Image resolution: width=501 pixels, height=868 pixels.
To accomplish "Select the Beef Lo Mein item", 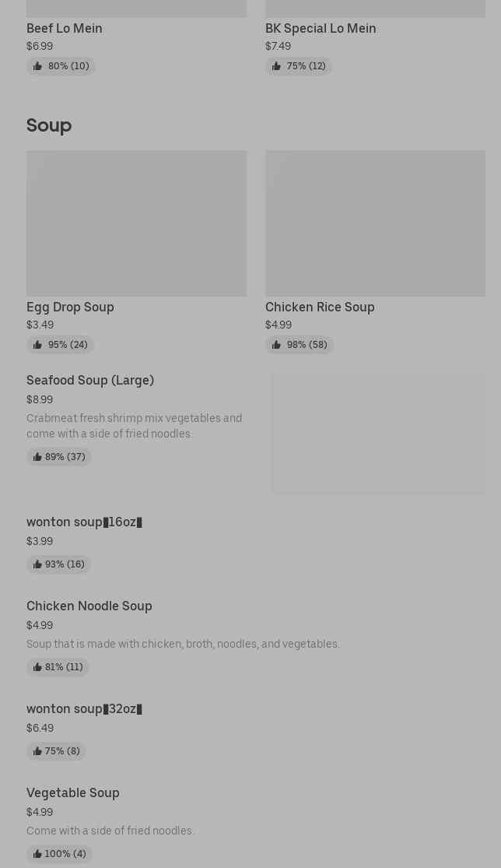I will click(x=65, y=28).
